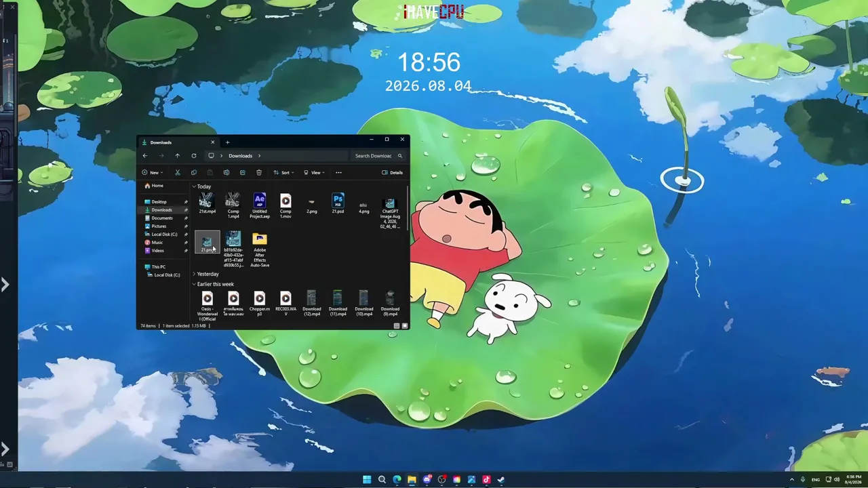Image resolution: width=868 pixels, height=488 pixels.
Task: Go up one folder level
Action: pyautogui.click(x=178, y=156)
